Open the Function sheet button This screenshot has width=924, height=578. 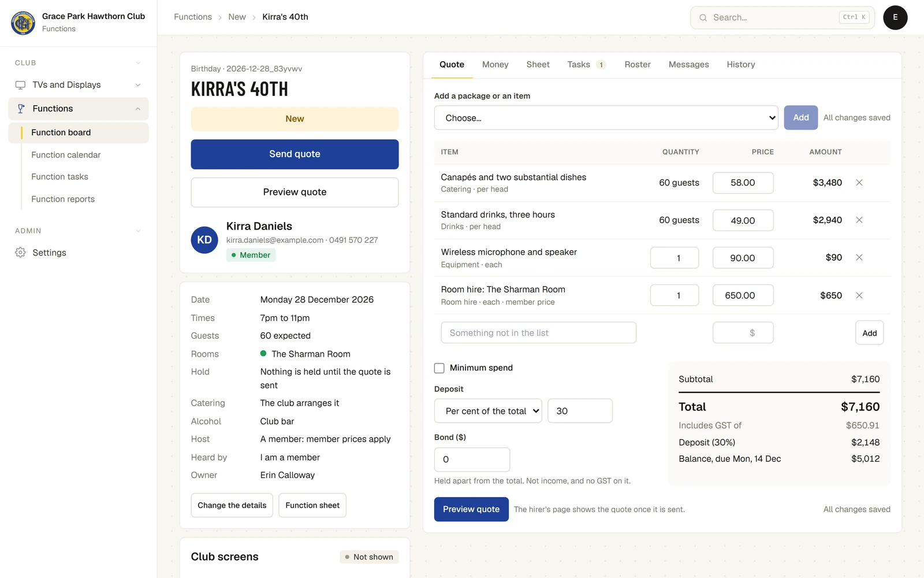click(x=312, y=506)
